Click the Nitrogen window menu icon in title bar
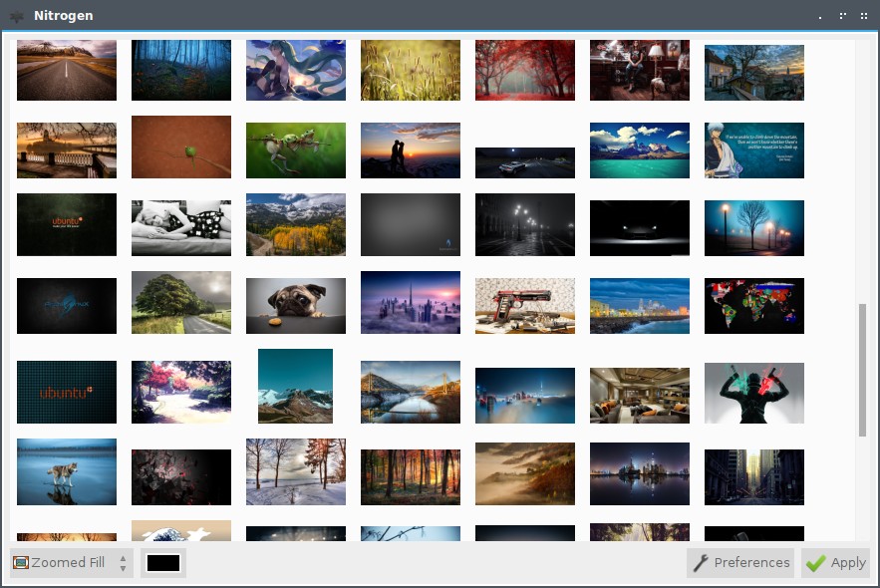The height and width of the screenshot is (588, 880). [x=17, y=16]
